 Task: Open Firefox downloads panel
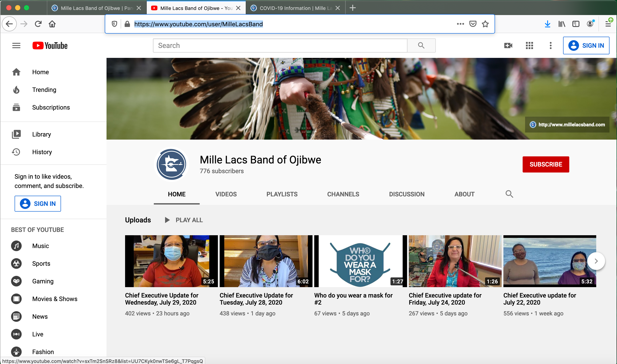[x=547, y=24]
